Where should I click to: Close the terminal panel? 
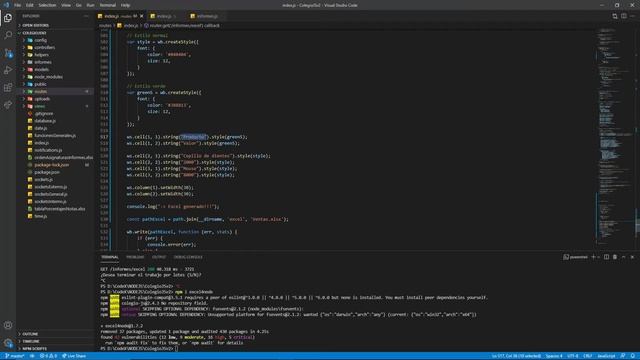pyautogui.click(x=632, y=257)
